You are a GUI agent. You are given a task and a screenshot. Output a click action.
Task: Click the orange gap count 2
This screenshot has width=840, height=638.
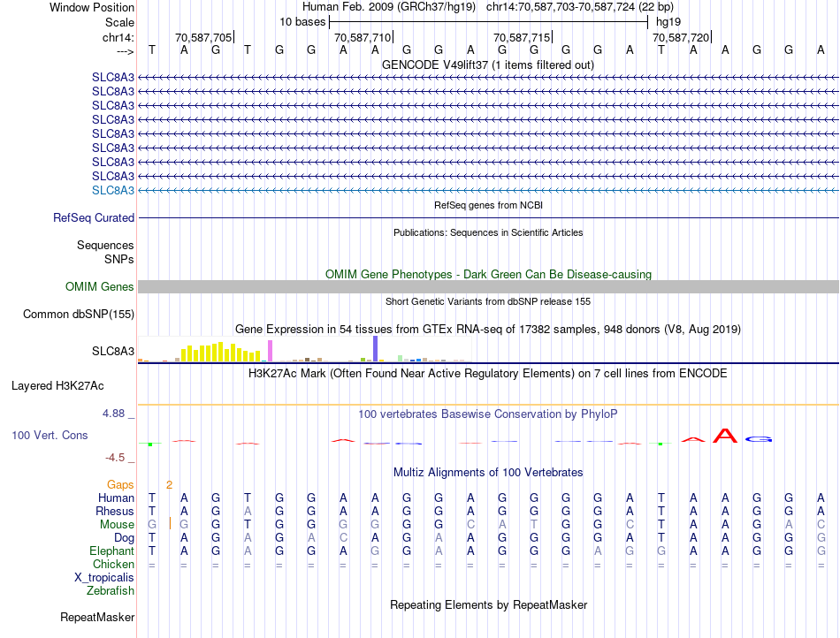point(169,485)
